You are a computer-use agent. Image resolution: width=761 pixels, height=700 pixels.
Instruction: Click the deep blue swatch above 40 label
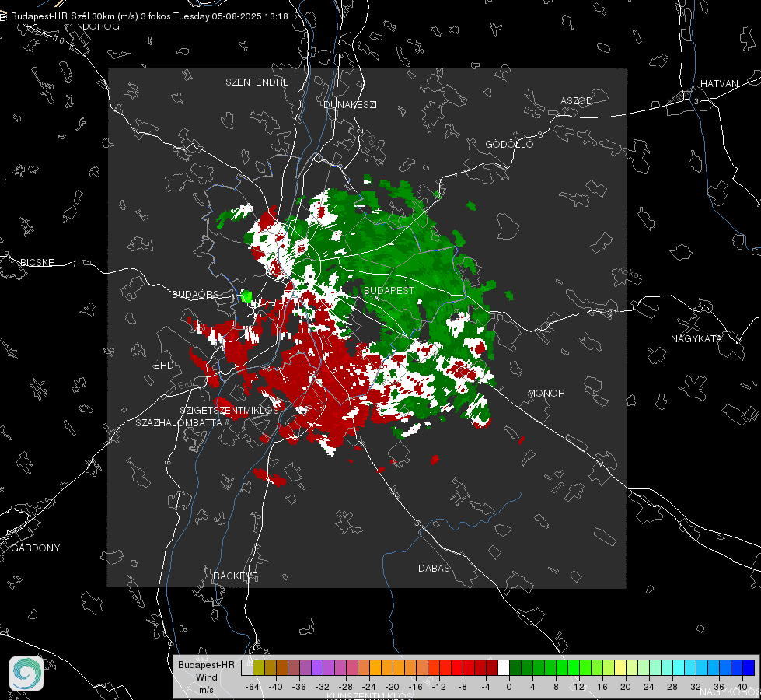(x=749, y=667)
